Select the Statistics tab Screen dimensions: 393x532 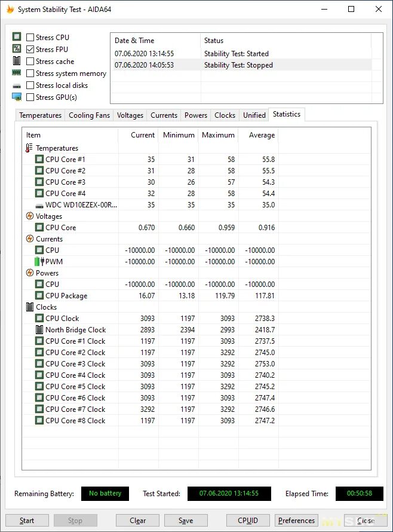[287, 114]
